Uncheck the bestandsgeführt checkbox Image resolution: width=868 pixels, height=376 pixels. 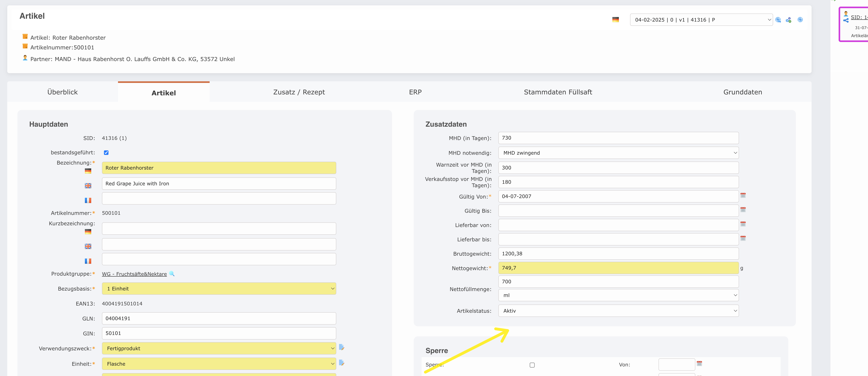pos(106,152)
